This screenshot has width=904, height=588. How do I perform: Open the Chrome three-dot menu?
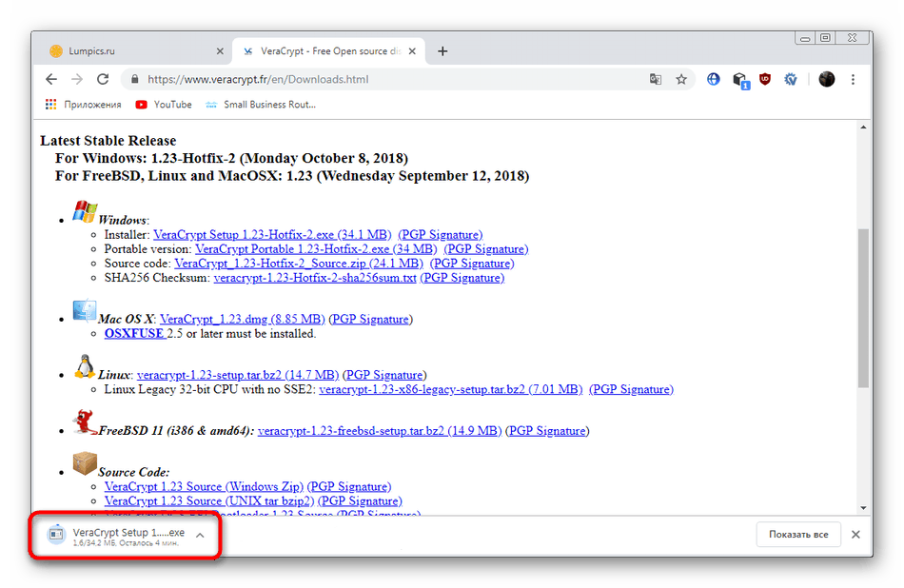coord(853,80)
